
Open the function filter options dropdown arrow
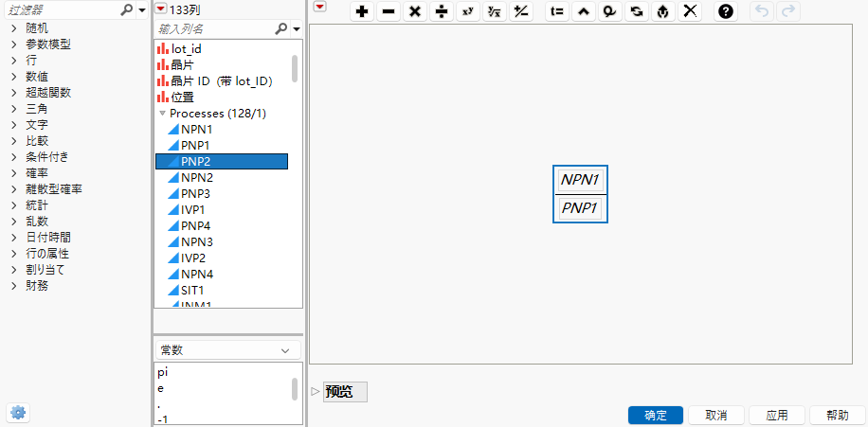tap(142, 10)
